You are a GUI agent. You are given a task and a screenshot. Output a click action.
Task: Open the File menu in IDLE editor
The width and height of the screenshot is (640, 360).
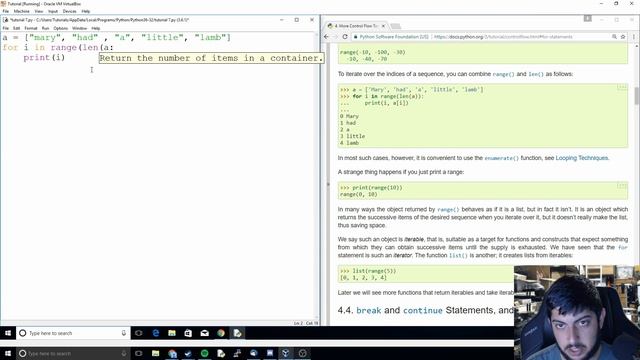[x=6, y=28]
